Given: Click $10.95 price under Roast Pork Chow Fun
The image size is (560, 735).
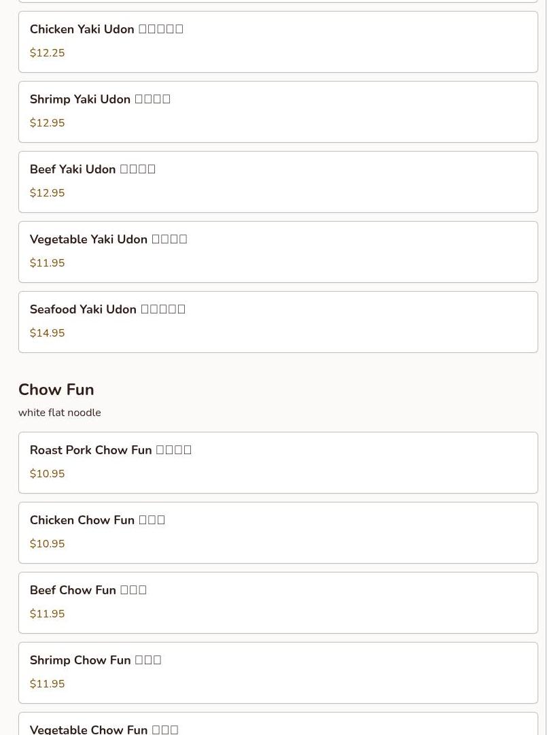Looking at the screenshot, I should click(x=48, y=473).
